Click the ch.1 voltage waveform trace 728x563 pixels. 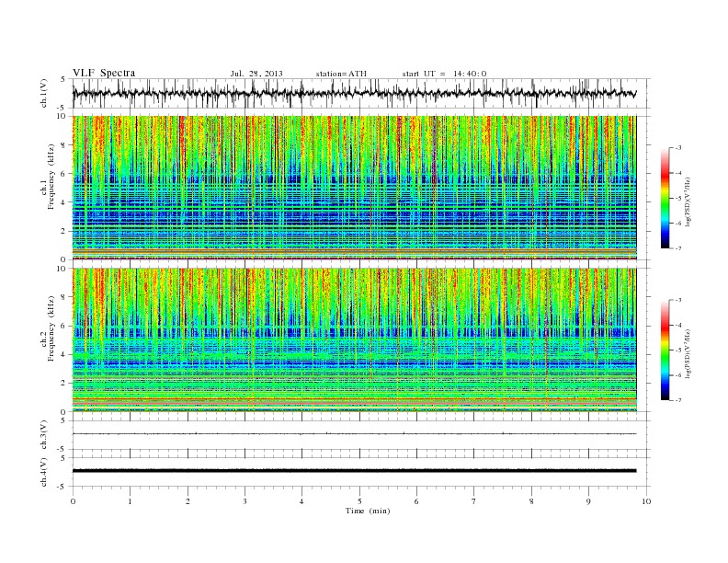click(x=354, y=93)
